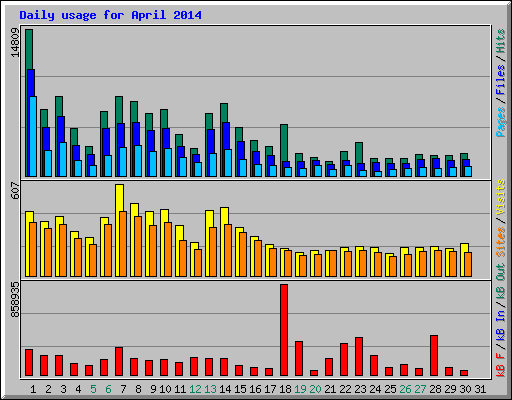Image resolution: width=512 pixels, height=400 pixels.
Task: Click day label 8 on the x-axis
Action: pyautogui.click(x=138, y=389)
